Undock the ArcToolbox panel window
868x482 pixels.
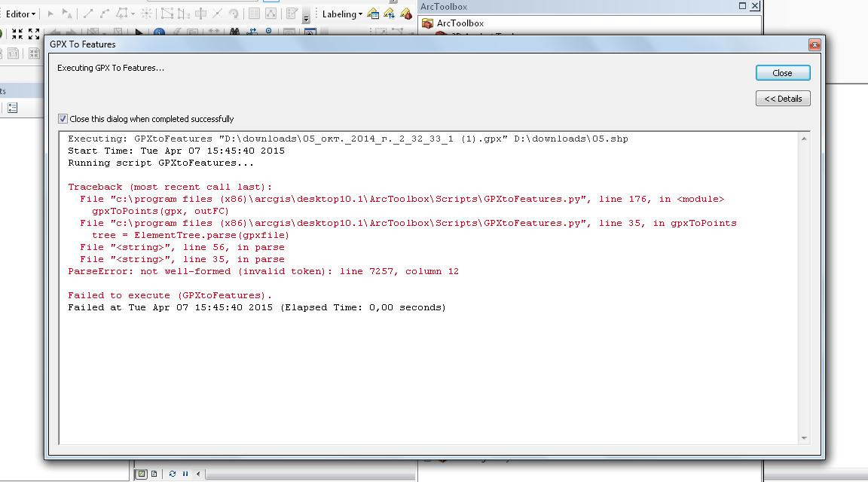[x=742, y=5]
